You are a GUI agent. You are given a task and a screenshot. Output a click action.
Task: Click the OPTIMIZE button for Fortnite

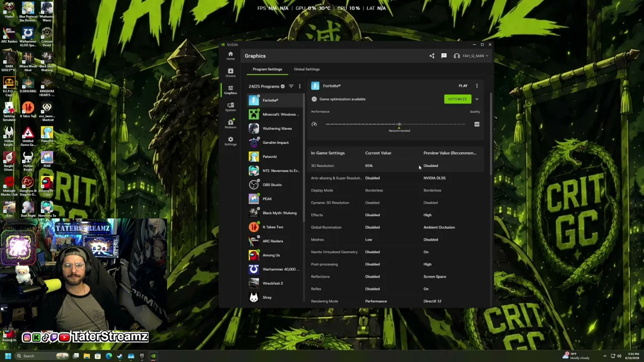tap(457, 99)
